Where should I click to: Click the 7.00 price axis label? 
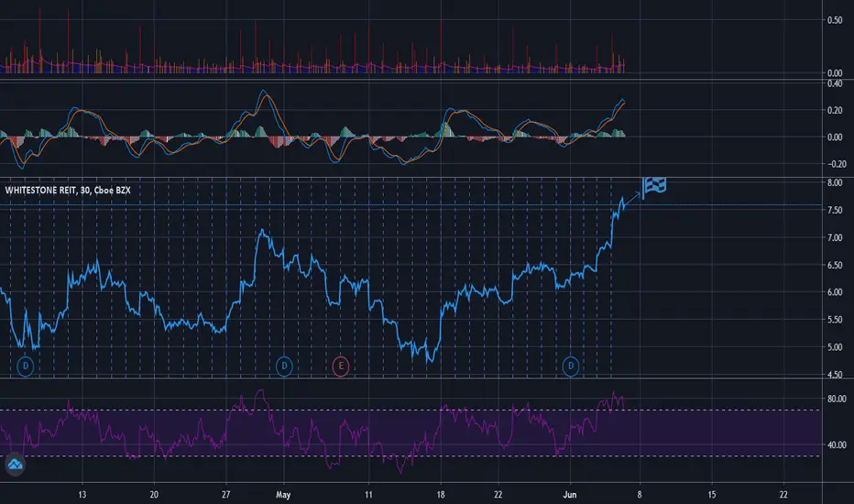coord(835,237)
